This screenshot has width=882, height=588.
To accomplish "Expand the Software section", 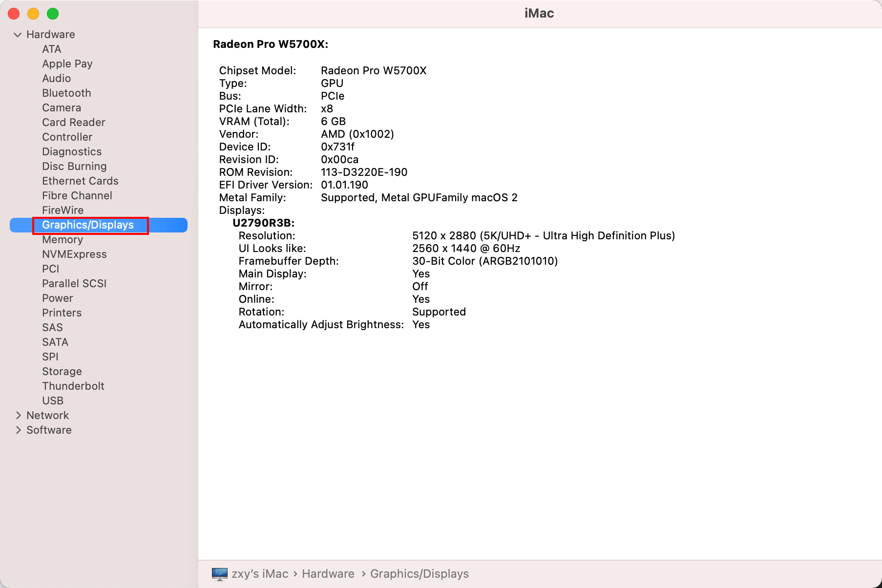I will pyautogui.click(x=18, y=430).
